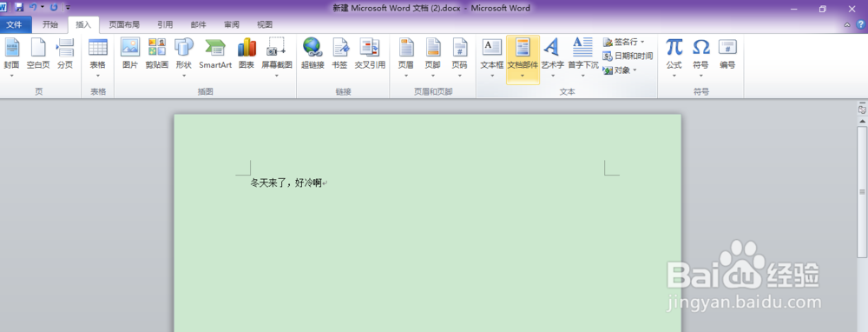Expand the screenshot (屏幕截图) dropdown arrow

coord(277,76)
